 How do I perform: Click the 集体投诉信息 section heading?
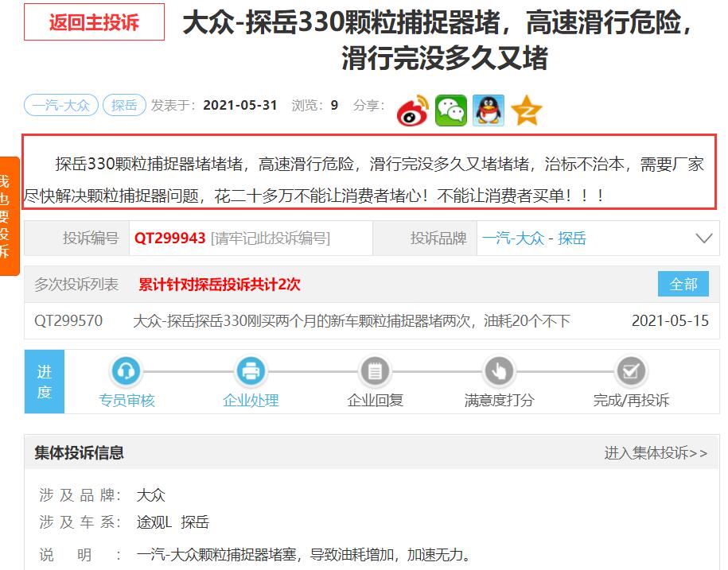pos(79,452)
